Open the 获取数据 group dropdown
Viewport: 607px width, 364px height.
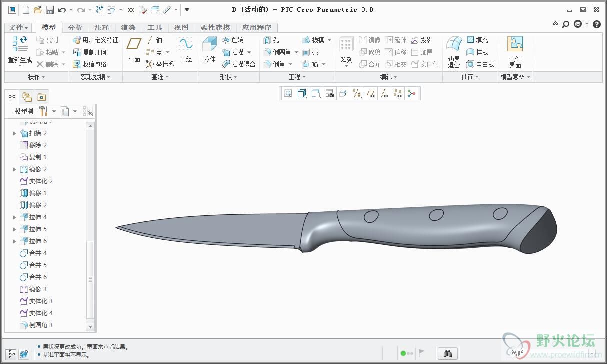click(95, 77)
